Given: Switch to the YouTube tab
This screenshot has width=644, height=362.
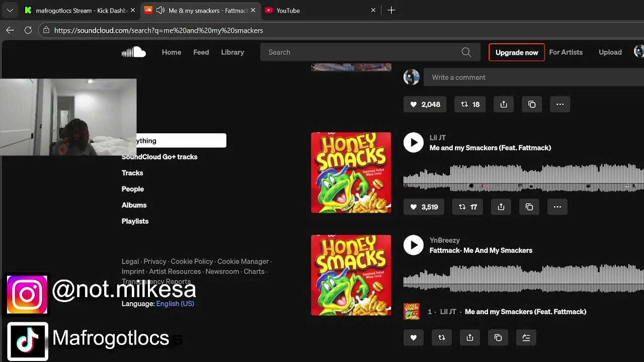Looking at the screenshot, I should click(x=320, y=10).
